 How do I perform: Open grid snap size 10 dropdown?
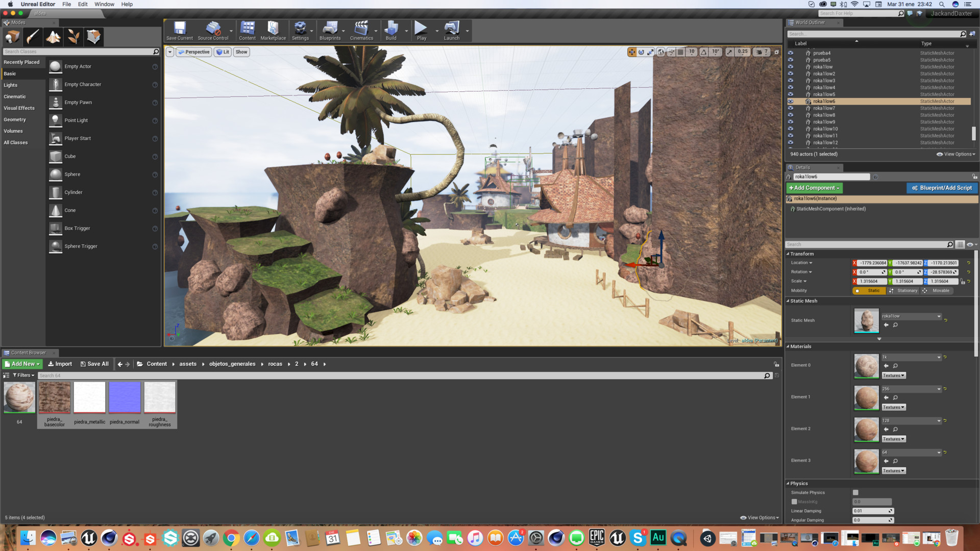coord(692,52)
